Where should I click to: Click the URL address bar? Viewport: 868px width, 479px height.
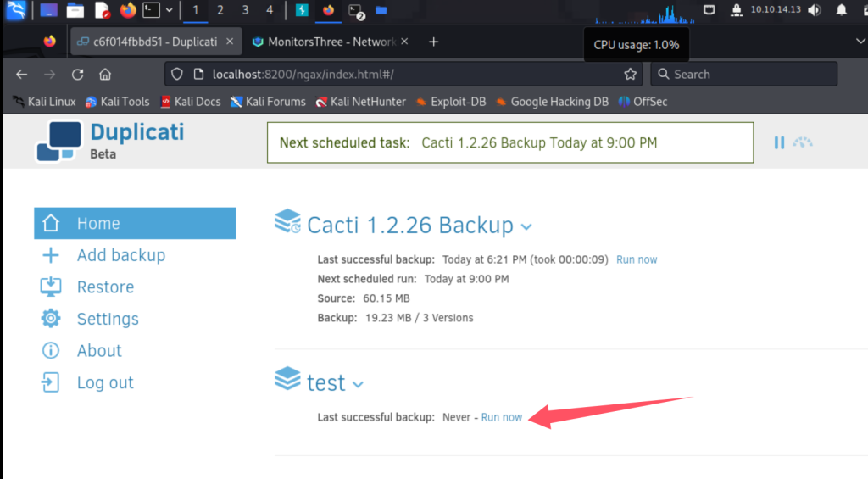404,75
